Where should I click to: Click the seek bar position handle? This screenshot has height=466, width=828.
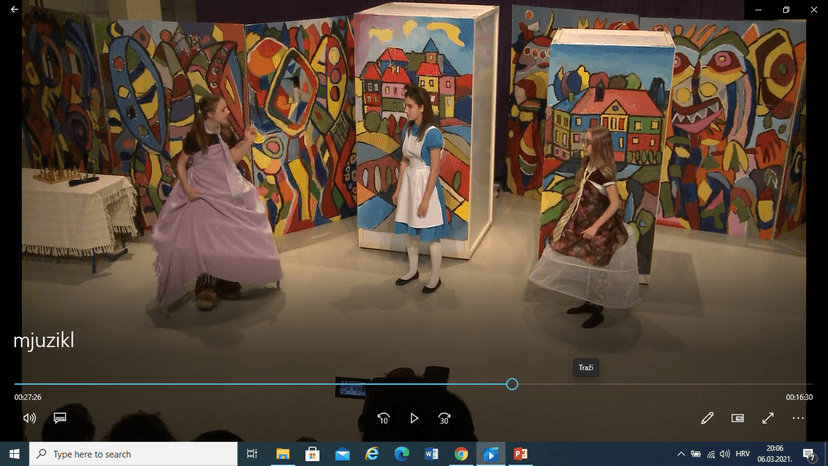(x=512, y=384)
